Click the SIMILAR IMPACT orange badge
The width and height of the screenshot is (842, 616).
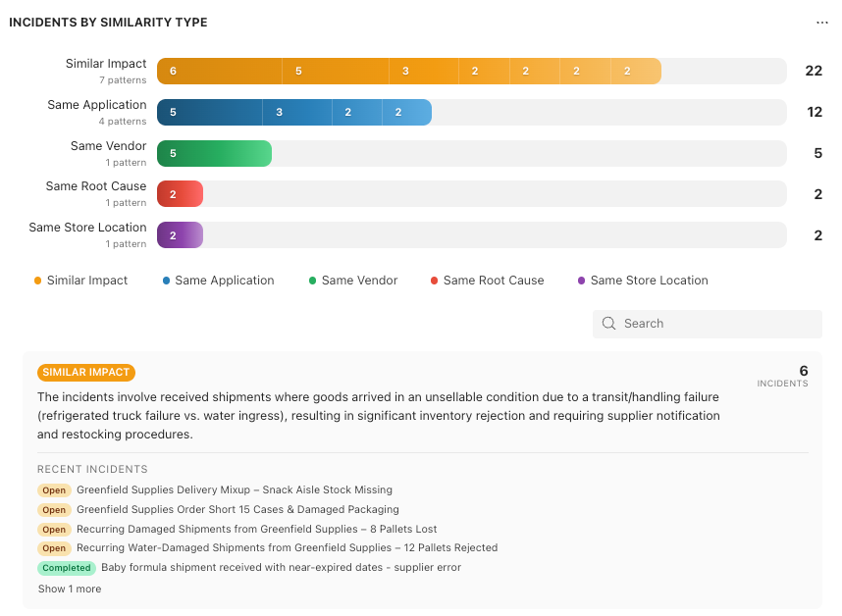pyautogui.click(x=86, y=373)
